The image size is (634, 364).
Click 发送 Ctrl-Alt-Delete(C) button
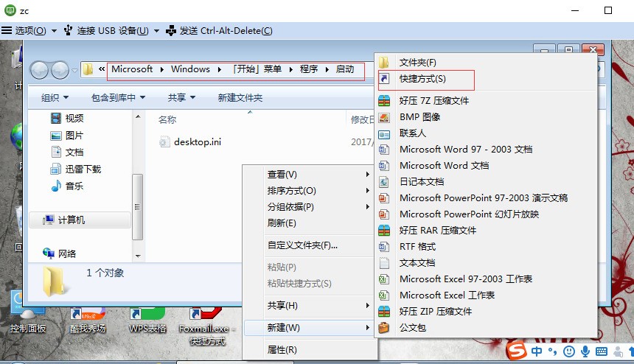(220, 31)
